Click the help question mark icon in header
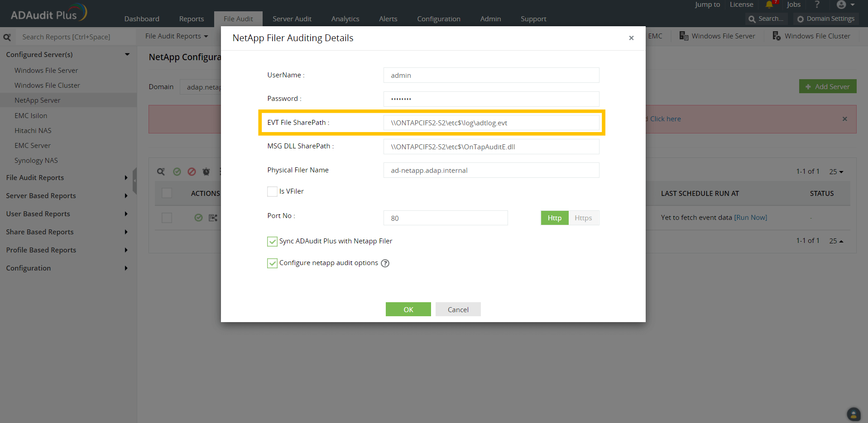The image size is (868, 423). tap(817, 5)
